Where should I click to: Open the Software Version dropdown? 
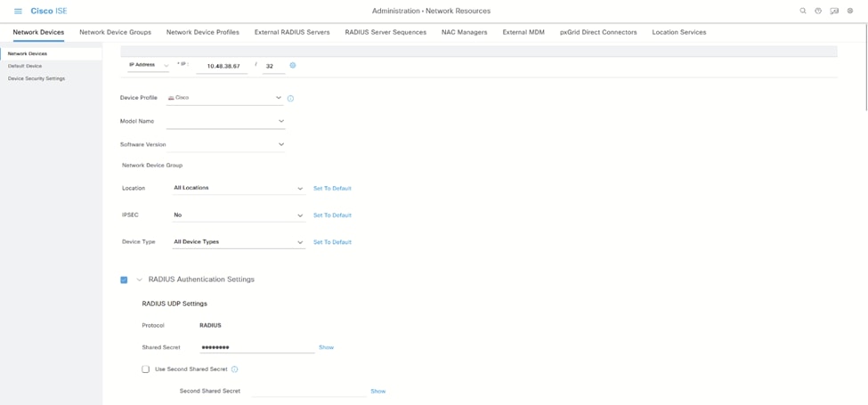point(225,145)
